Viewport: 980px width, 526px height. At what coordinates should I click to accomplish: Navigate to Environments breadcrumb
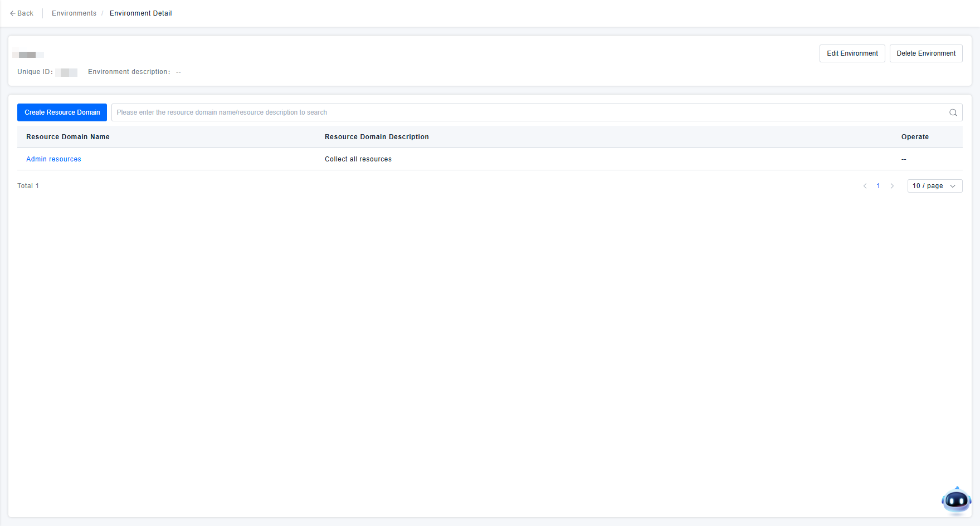[x=74, y=13]
